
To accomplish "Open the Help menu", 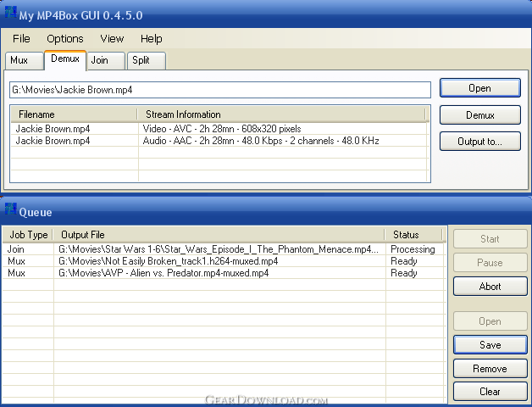I will pos(152,39).
